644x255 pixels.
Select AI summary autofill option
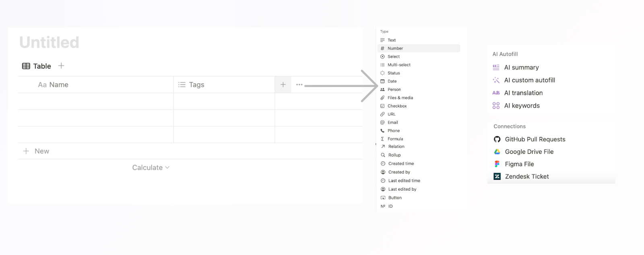(x=521, y=67)
